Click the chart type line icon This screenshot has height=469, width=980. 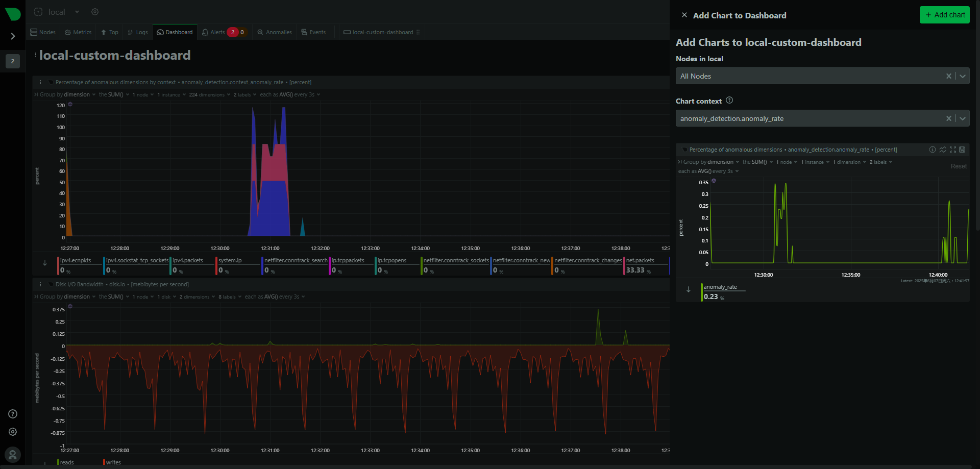943,150
